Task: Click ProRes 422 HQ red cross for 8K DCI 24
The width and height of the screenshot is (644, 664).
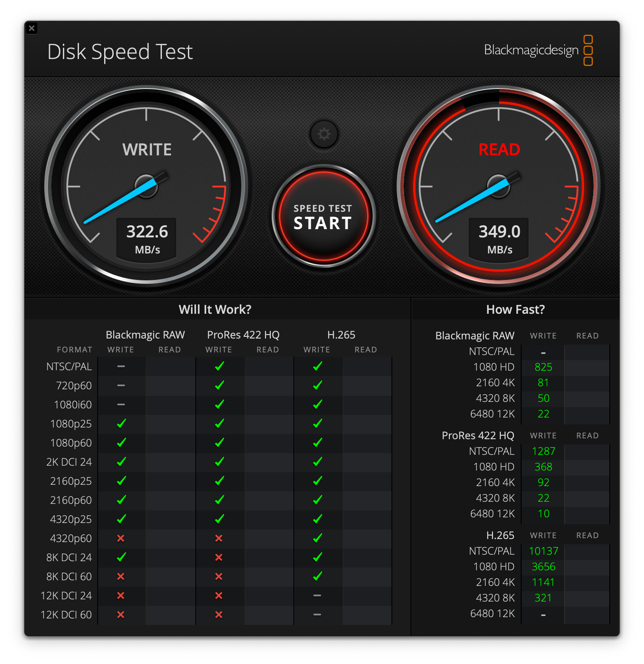Action: point(219,557)
